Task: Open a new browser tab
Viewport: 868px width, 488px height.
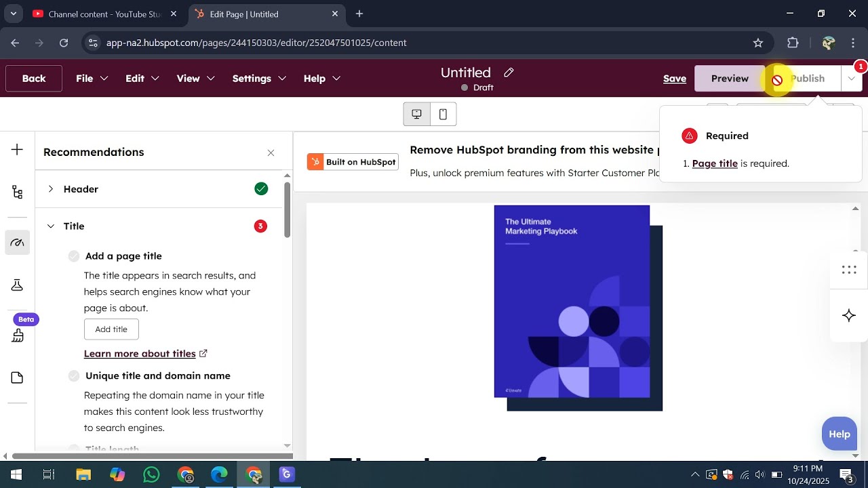Action: click(359, 14)
